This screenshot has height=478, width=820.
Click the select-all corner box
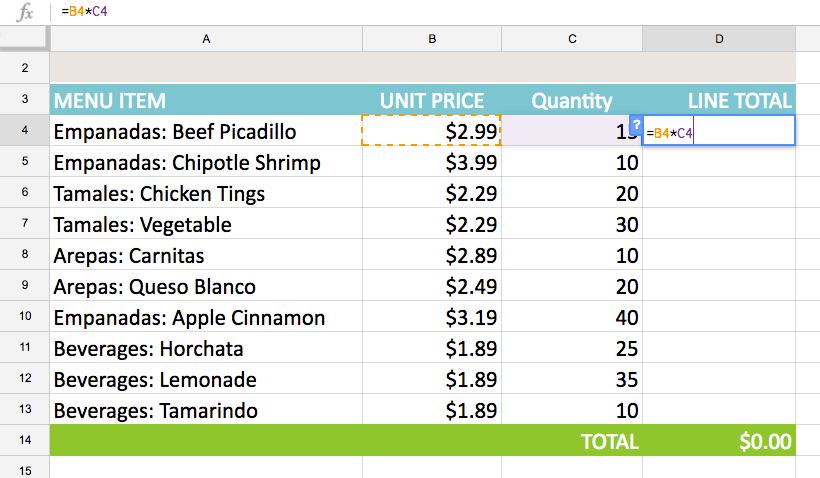(x=25, y=39)
